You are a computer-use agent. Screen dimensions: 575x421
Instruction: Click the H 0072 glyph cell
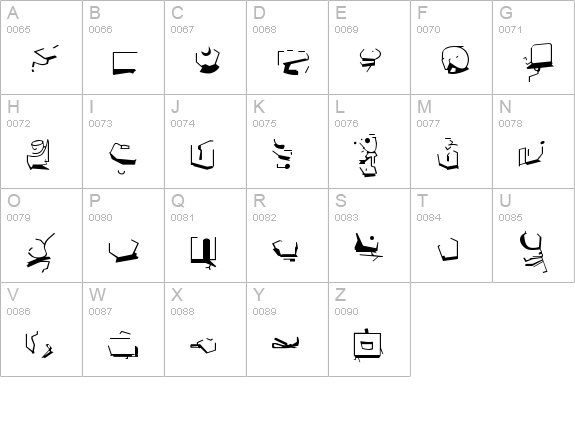point(41,142)
